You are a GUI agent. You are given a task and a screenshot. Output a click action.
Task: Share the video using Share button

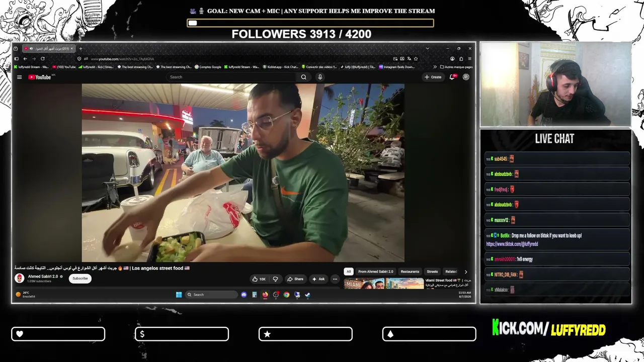[x=295, y=279]
